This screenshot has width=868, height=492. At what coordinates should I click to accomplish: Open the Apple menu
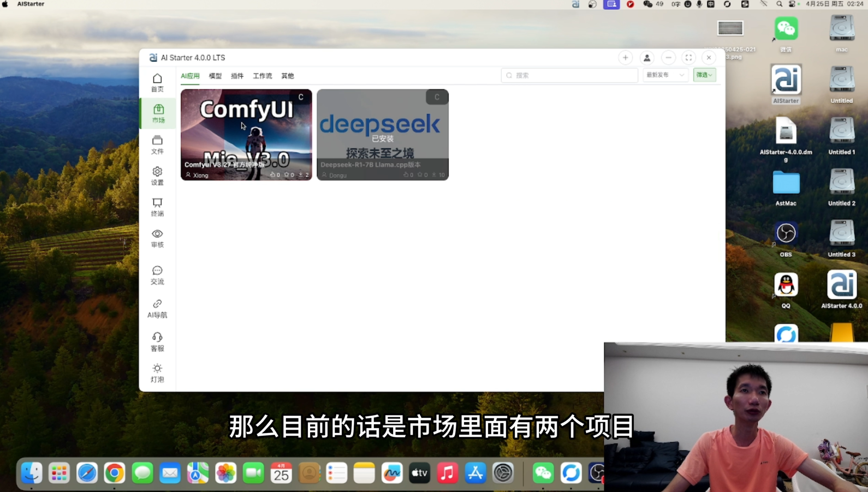click(x=5, y=4)
